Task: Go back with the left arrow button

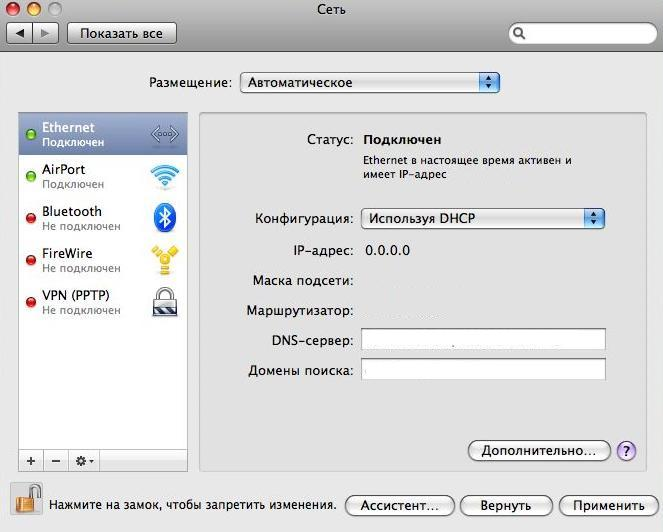Action: (x=19, y=33)
